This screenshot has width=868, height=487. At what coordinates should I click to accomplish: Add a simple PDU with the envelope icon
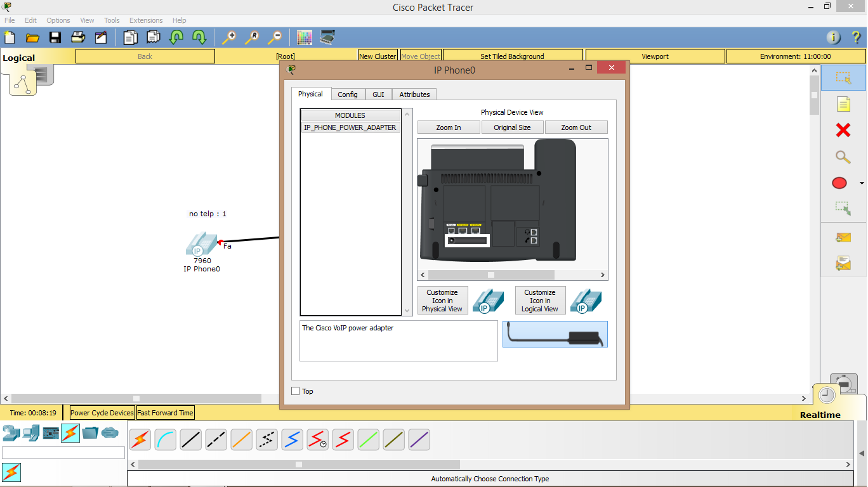(x=843, y=237)
